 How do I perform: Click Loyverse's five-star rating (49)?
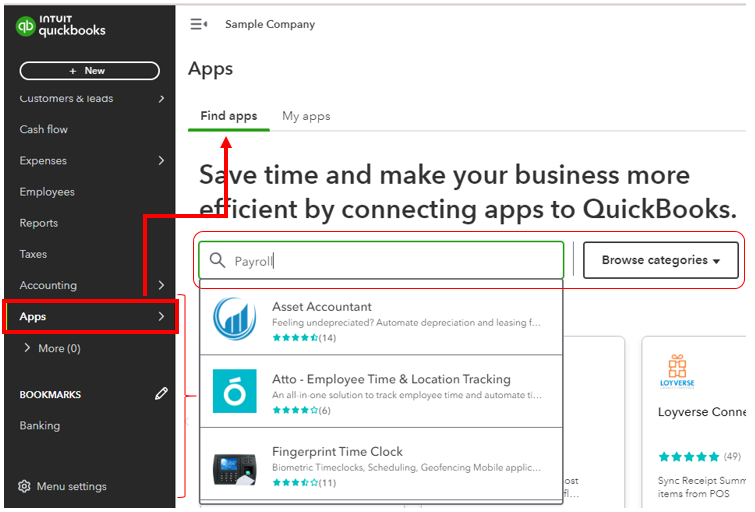click(x=700, y=456)
